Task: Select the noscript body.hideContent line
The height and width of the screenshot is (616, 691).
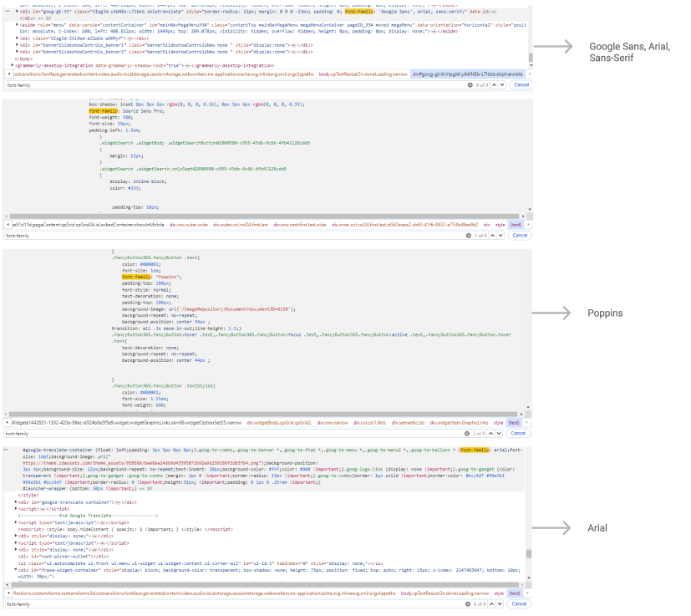Action: tap(125, 529)
